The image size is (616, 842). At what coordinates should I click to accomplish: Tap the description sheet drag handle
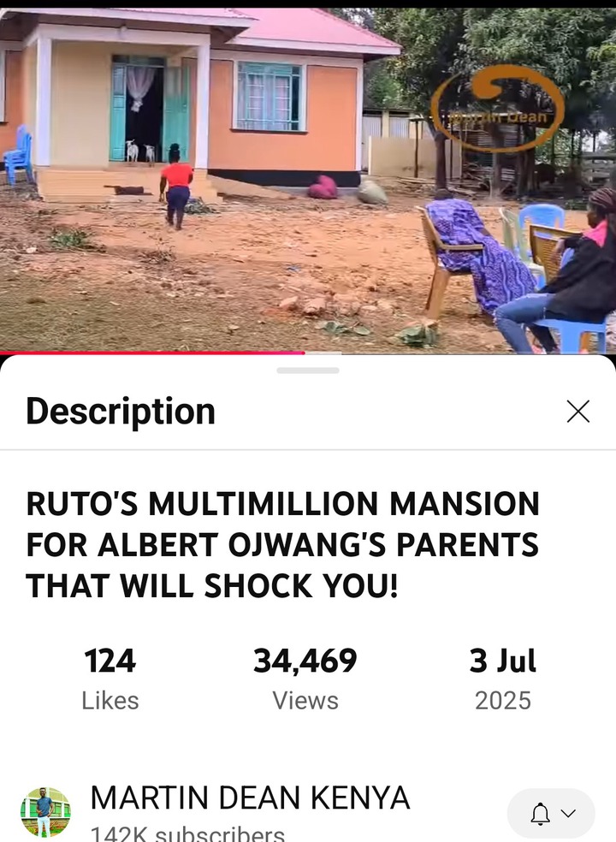308,371
